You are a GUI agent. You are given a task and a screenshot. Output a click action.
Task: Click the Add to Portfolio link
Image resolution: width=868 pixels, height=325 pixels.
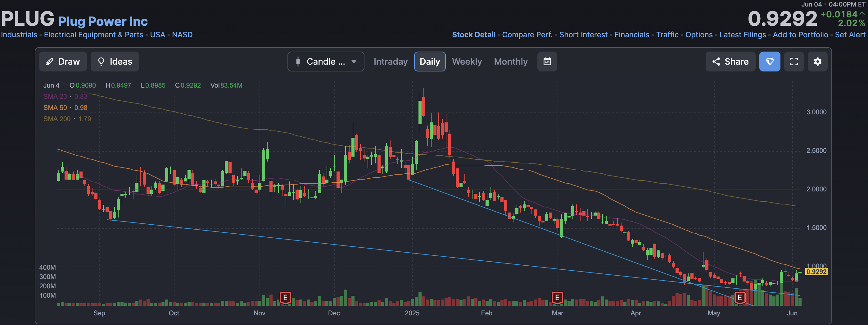point(800,35)
